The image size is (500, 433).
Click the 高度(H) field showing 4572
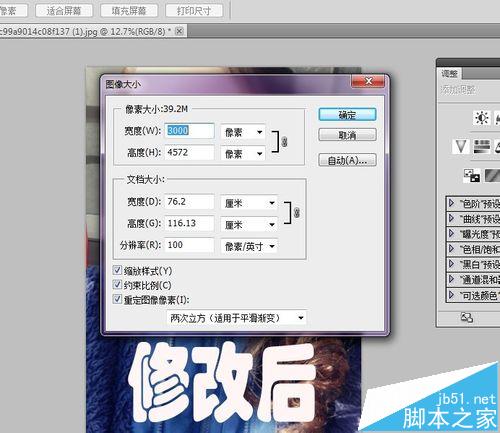point(189,152)
